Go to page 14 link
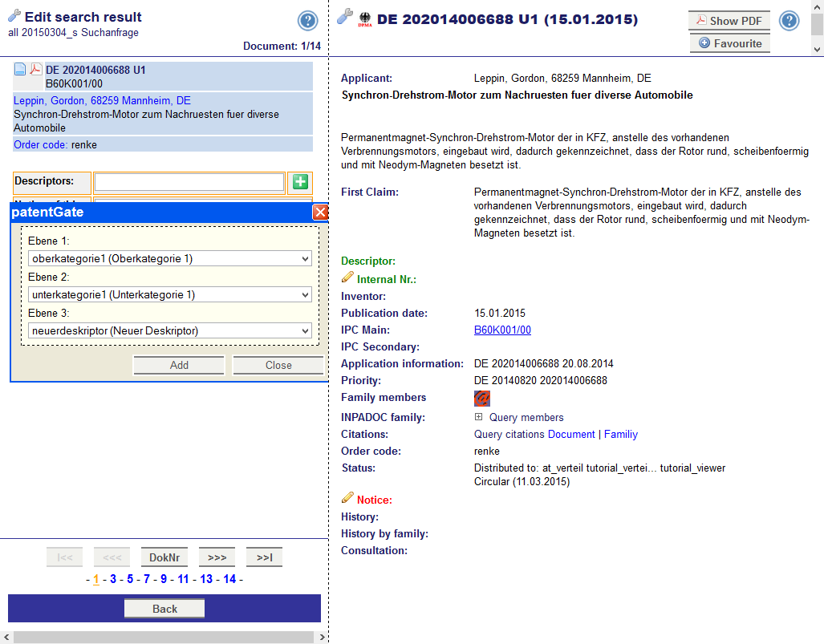 [229, 579]
